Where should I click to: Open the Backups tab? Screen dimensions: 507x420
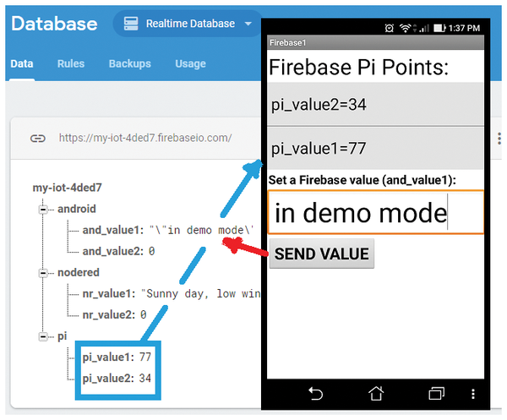(129, 63)
